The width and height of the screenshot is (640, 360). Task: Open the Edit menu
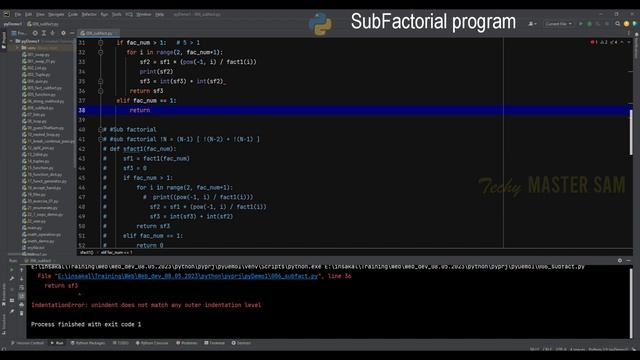[x=28, y=14]
